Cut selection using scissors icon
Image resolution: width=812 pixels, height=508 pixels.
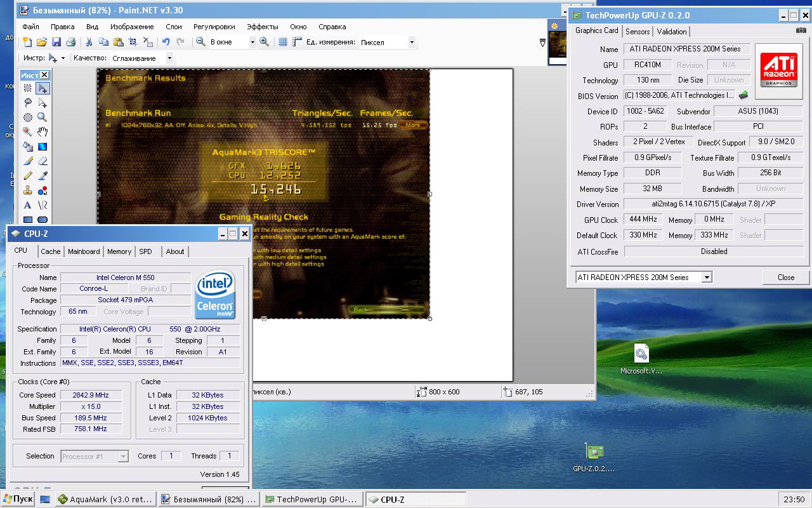click(89, 42)
